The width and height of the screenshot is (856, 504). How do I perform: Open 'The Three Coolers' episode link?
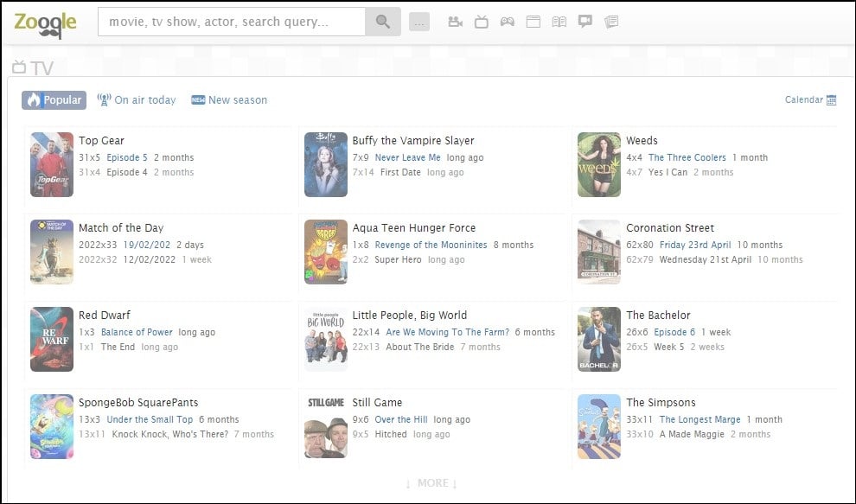point(687,157)
